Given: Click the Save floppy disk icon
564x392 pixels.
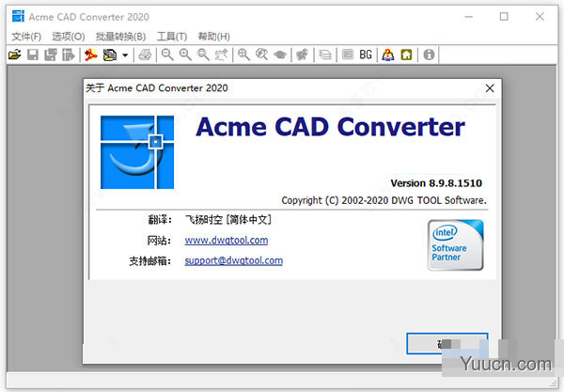Looking at the screenshot, I should (x=33, y=55).
